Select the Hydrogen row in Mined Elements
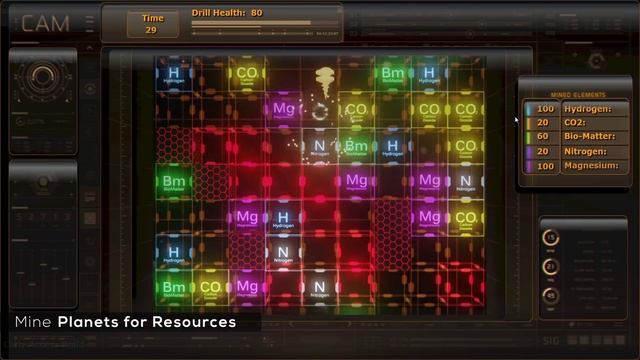Screen dimensions: 640x360 tap(576, 109)
